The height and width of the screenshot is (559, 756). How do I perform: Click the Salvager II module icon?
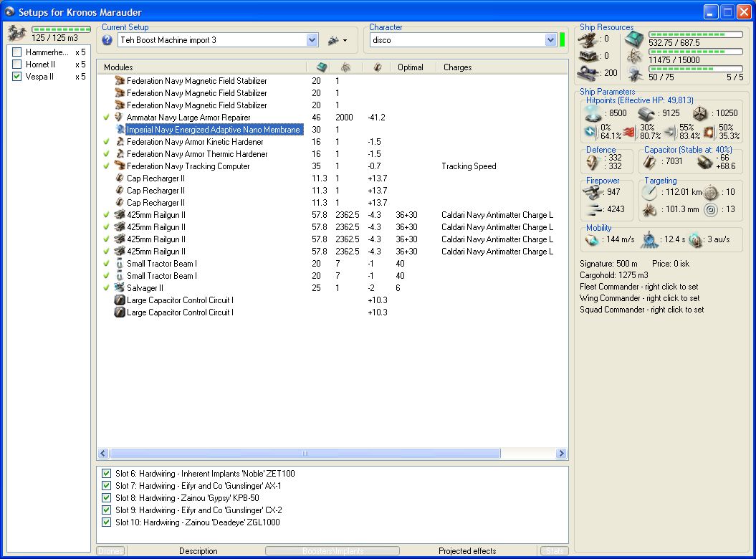pos(120,288)
